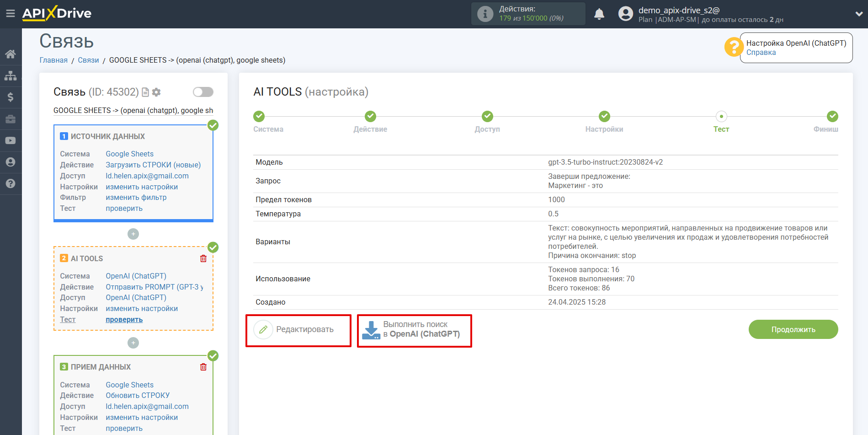Click source проверить test link
The width and height of the screenshot is (868, 435).
pyautogui.click(x=124, y=209)
